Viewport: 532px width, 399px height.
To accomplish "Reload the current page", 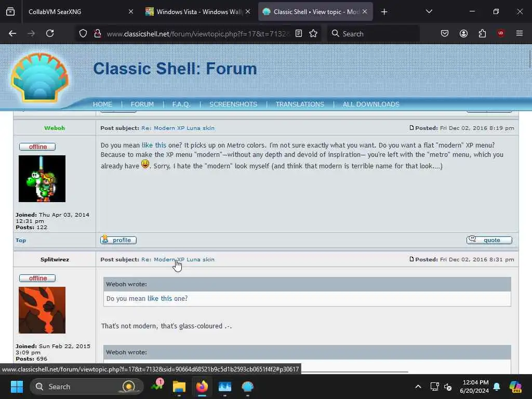I will click(50, 33).
